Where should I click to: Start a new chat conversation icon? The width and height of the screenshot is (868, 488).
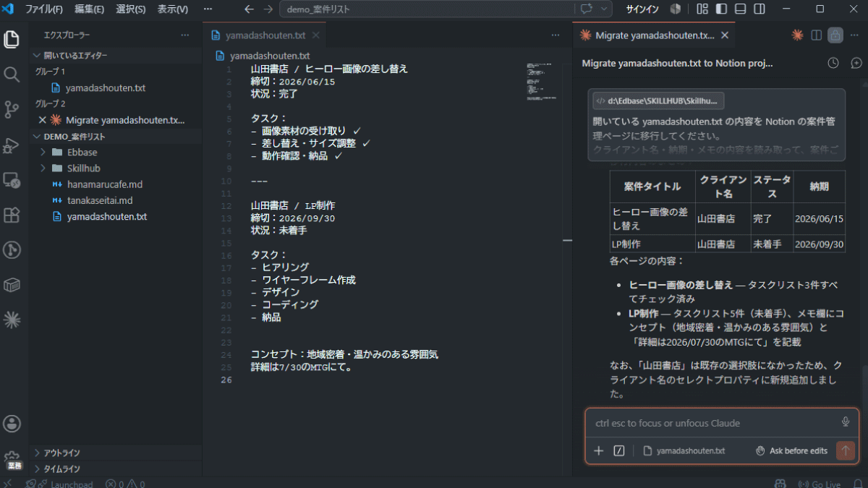(856, 63)
